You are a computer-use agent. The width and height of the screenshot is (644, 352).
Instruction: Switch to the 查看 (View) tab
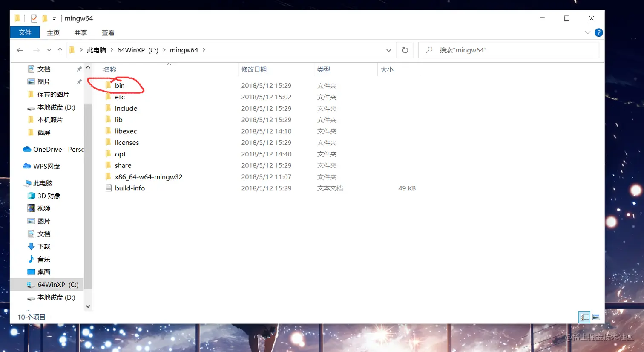point(107,32)
